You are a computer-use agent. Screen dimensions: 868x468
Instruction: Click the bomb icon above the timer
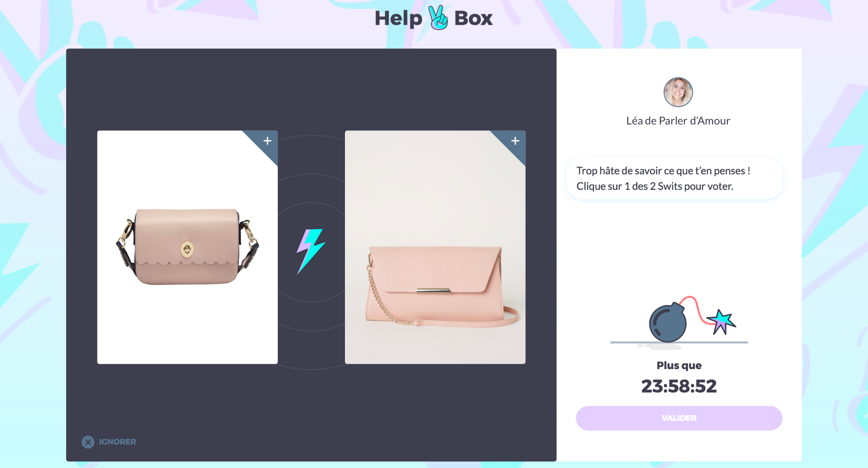pyautogui.click(x=667, y=322)
